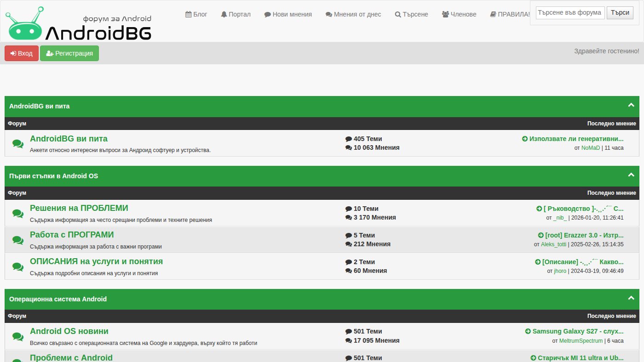The image size is (644, 362).
Task: Open the Блог menu item
Action: coord(196,14)
